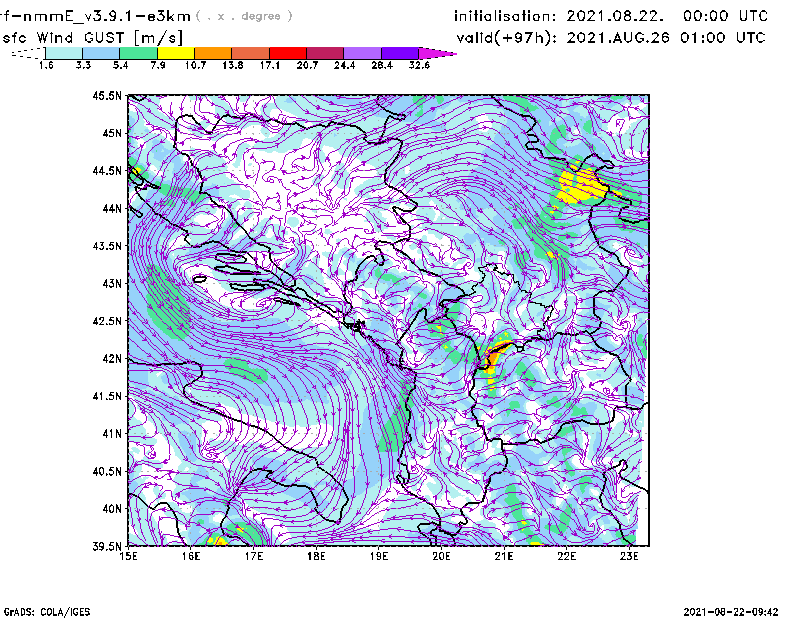Click the red gust hotspot near 42N 21E
800x618 pixels.
click(x=494, y=357)
